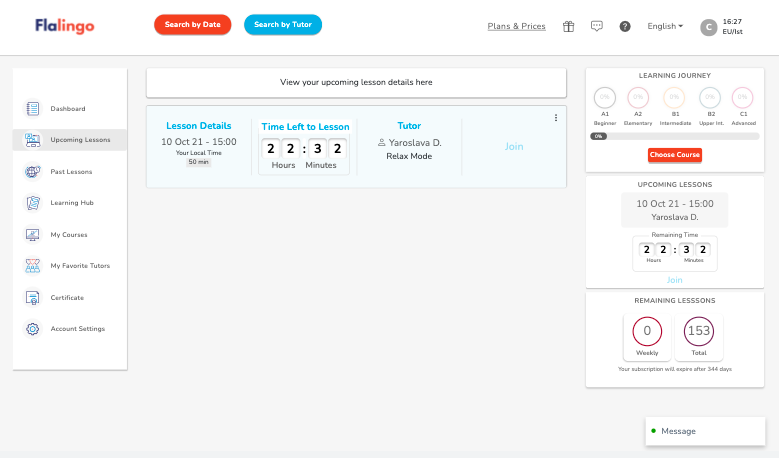Click the My Courses monitor icon
The height and width of the screenshot is (458, 779).
point(33,234)
